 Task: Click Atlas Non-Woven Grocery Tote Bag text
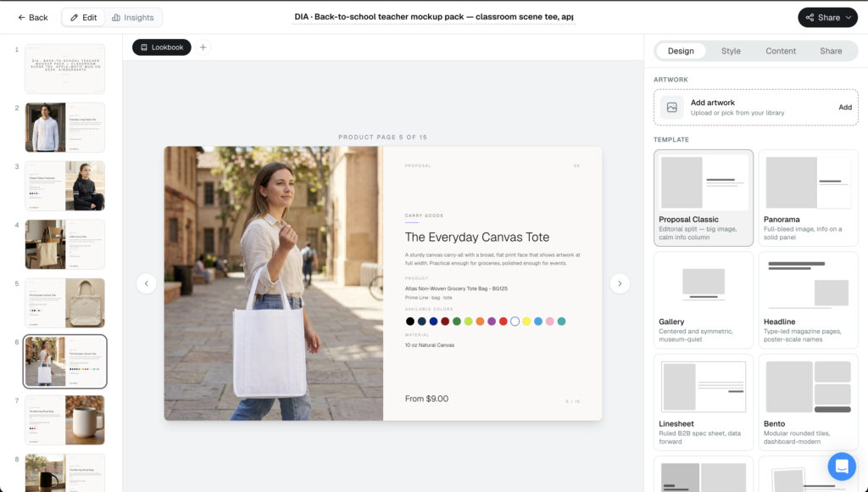tap(456, 288)
